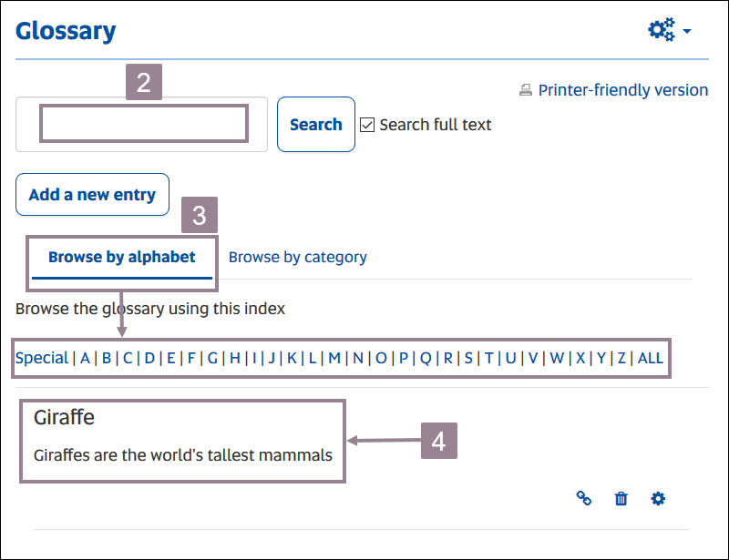Image resolution: width=729 pixels, height=560 pixels.
Task: Click Add a new entry
Action: tap(92, 194)
